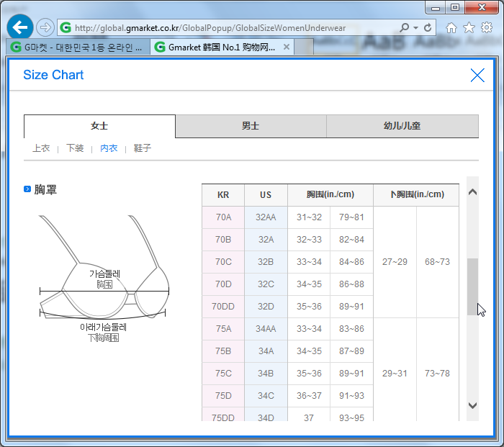Click the size table scroll-up arrow
504x447 pixels.
(472, 192)
